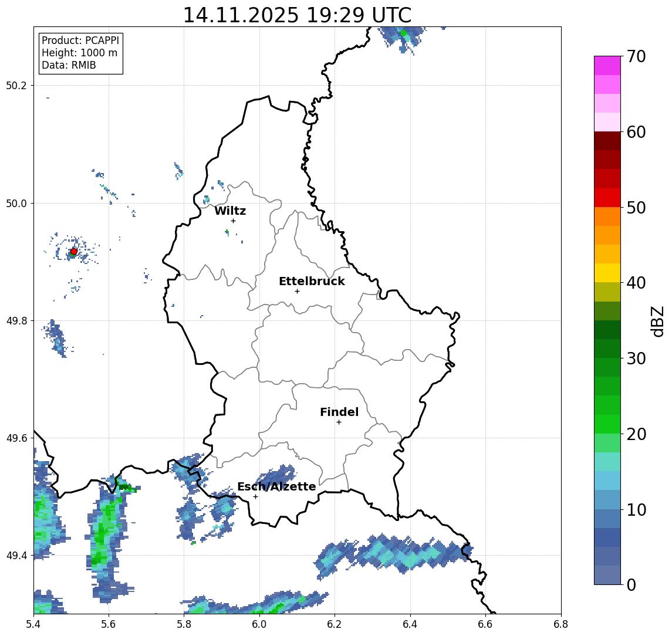Click the dBZ colorbar label
672x636 pixels.
click(657, 322)
